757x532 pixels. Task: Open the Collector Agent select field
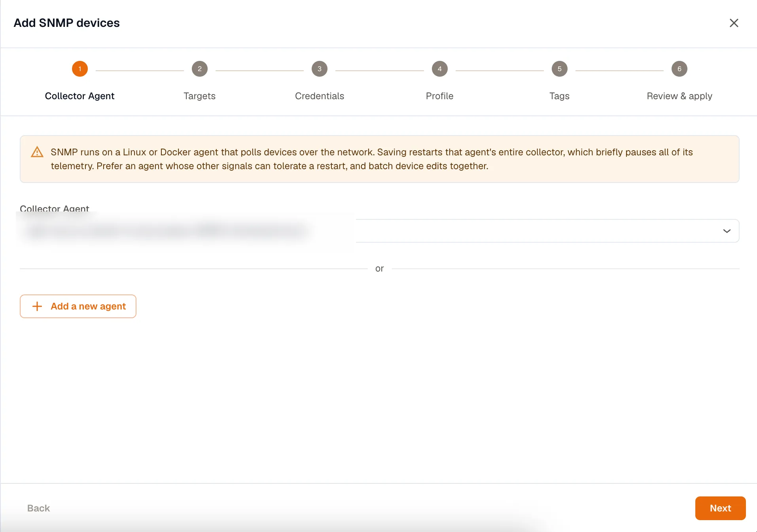[379, 231]
